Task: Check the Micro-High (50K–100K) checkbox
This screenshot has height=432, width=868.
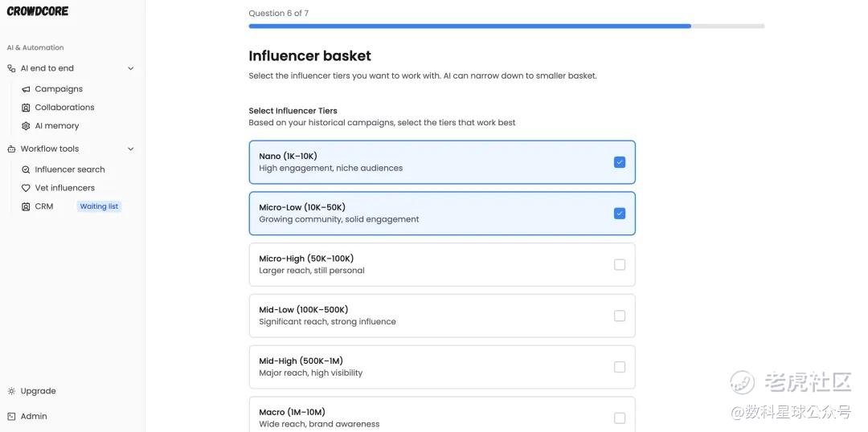Action: [620, 264]
